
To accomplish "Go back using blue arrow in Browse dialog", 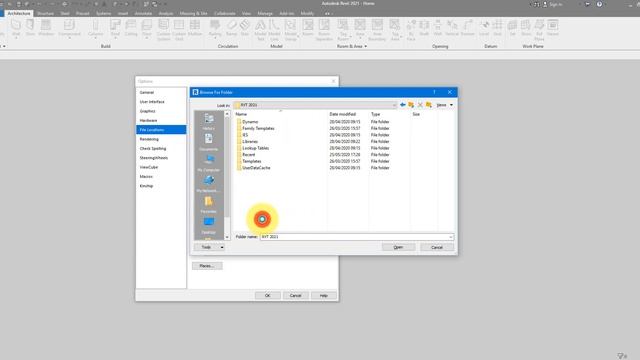I will pos(402,105).
